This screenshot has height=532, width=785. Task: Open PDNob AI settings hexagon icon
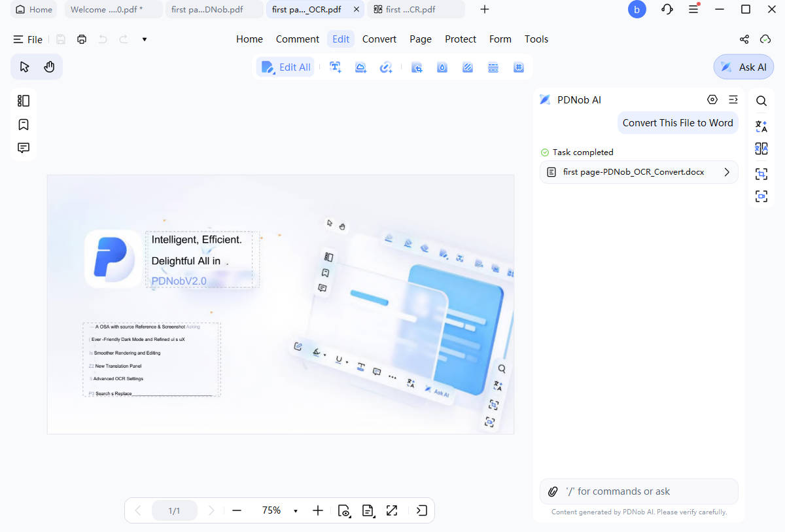712,99
